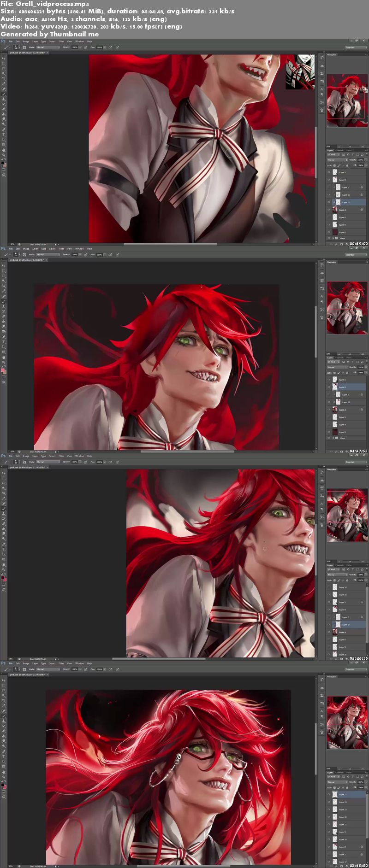The width and height of the screenshot is (369, 868).
Task: Hide Layer 27 in the 03:15:50 frame
Action: tap(329, 794)
